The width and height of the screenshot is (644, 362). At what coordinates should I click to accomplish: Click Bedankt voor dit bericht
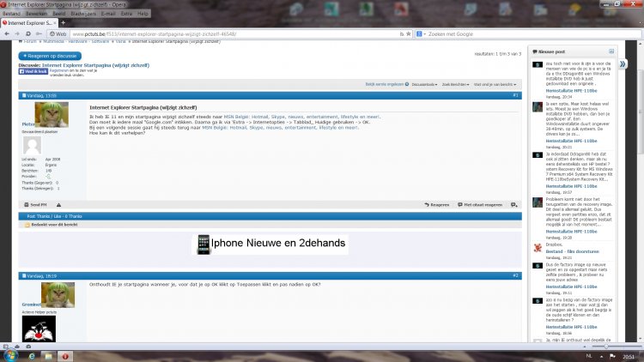pyautogui.click(x=52, y=225)
